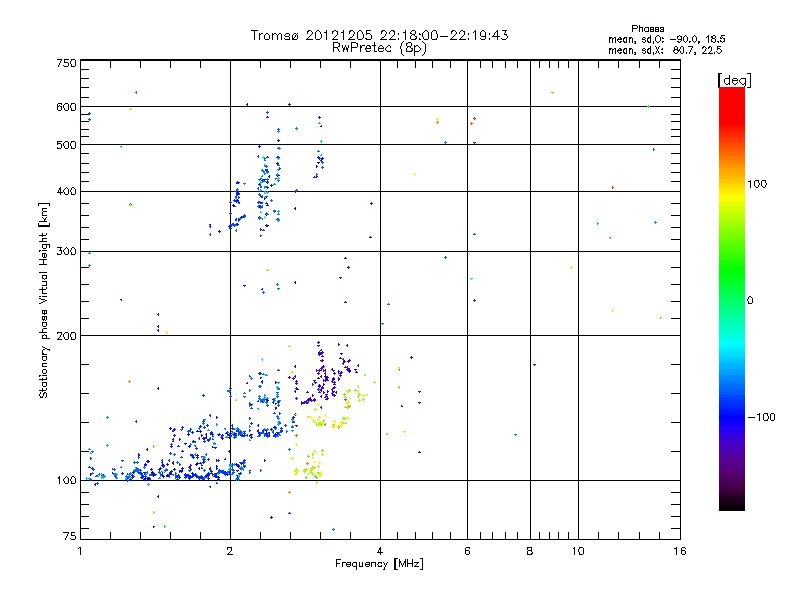Click the 'mean, sd,X: 80.7, 22.5' text
800x600 pixels.
tap(665, 50)
